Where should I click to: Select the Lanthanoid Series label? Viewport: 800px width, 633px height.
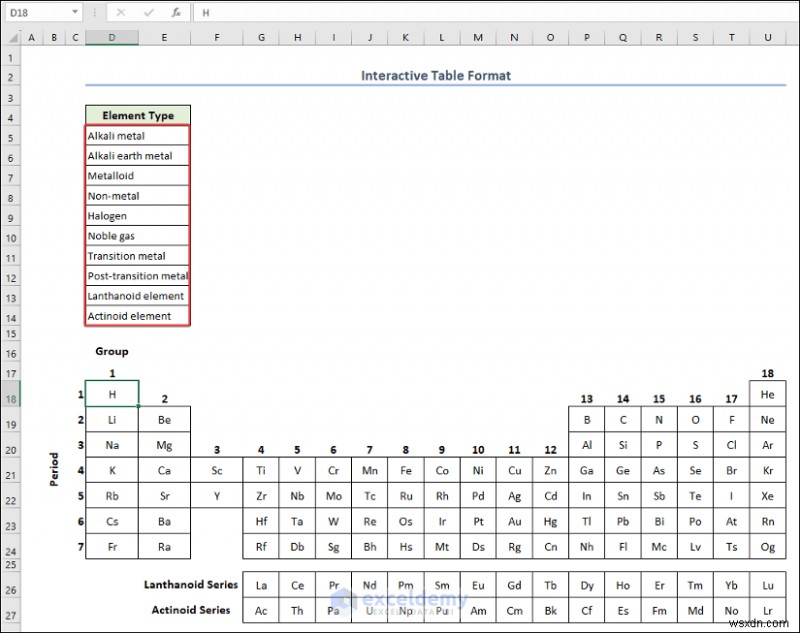click(190, 585)
